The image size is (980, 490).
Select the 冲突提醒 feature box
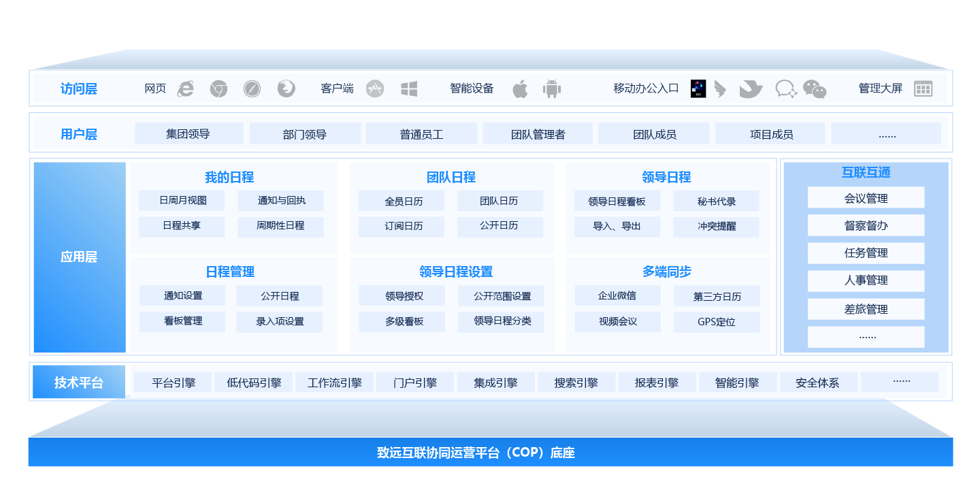[716, 227]
